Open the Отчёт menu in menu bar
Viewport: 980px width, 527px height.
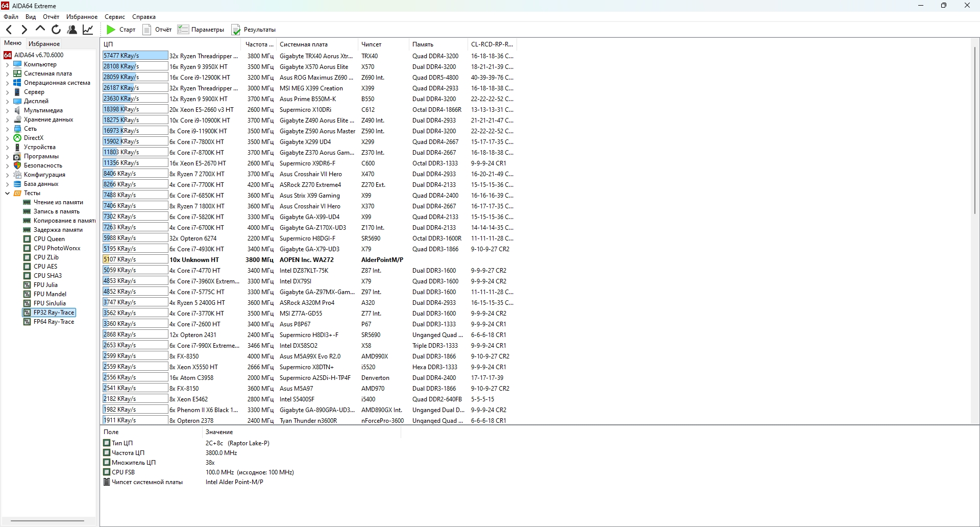(x=51, y=17)
